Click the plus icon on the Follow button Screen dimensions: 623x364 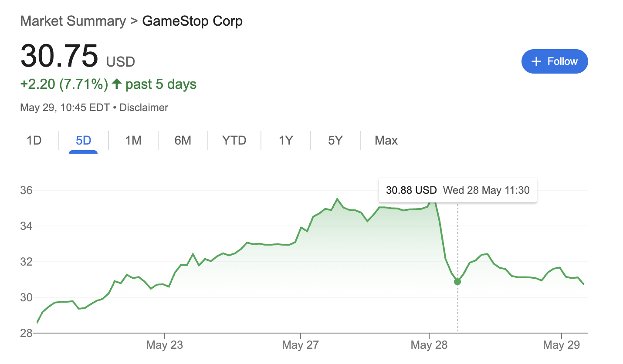(x=537, y=61)
